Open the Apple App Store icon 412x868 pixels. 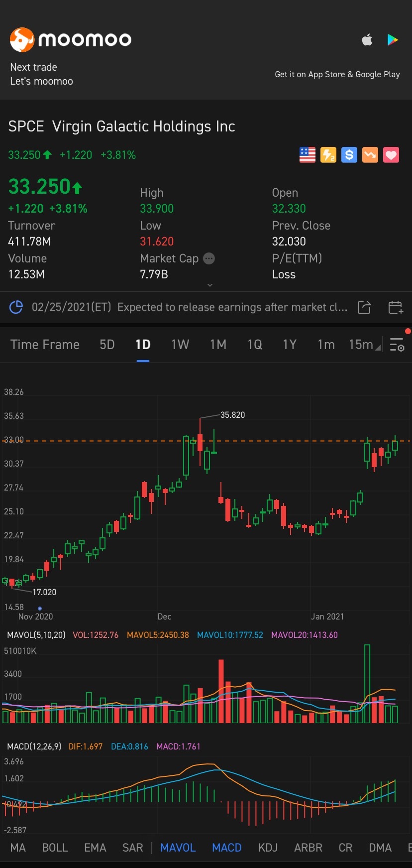click(x=367, y=40)
